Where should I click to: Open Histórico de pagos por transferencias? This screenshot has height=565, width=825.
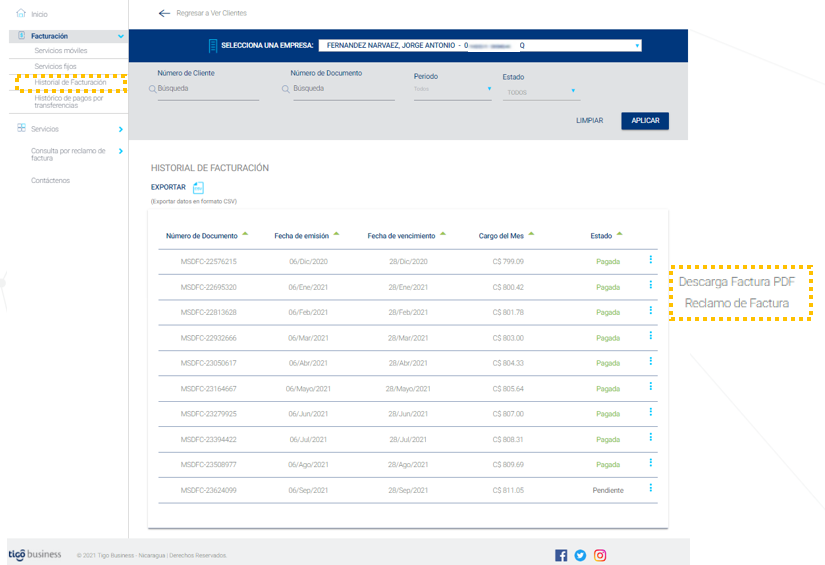pyautogui.click(x=69, y=102)
